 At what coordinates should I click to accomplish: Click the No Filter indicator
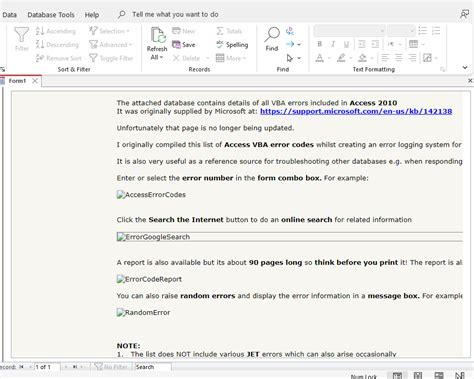(x=111, y=367)
